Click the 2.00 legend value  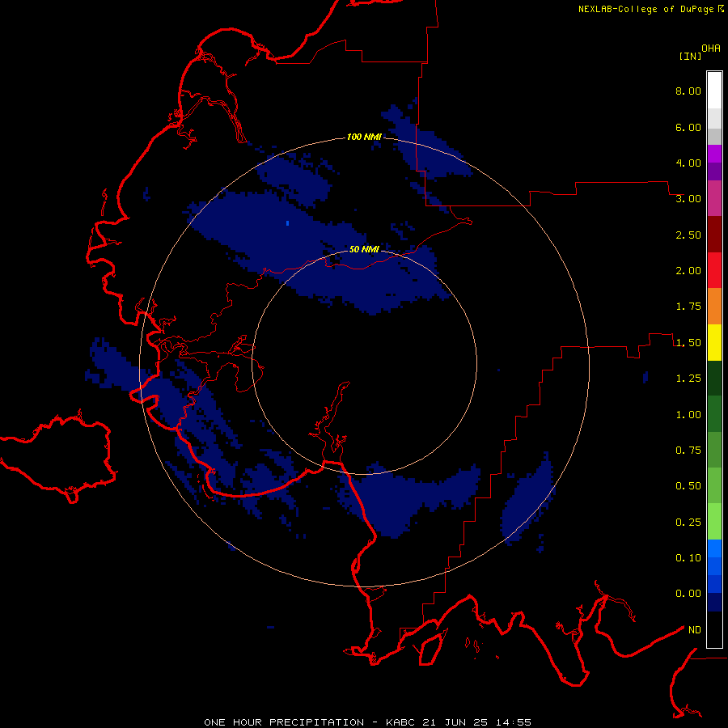click(688, 271)
